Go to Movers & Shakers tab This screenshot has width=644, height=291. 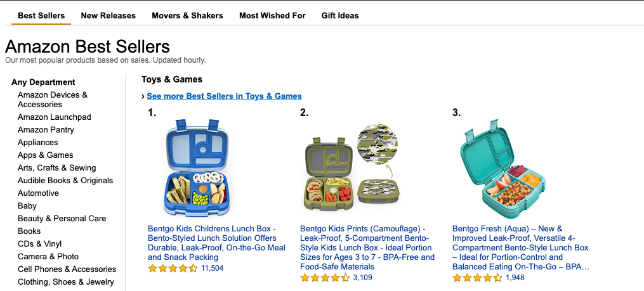pyautogui.click(x=187, y=15)
